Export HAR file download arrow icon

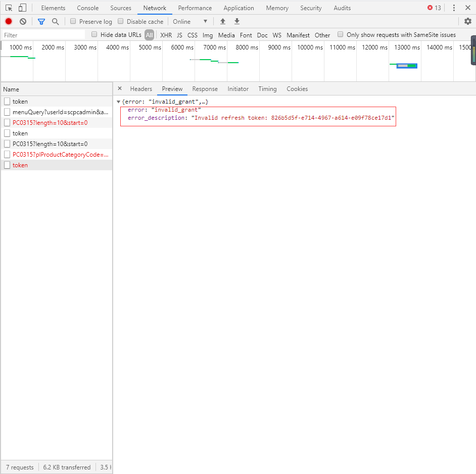(x=237, y=21)
